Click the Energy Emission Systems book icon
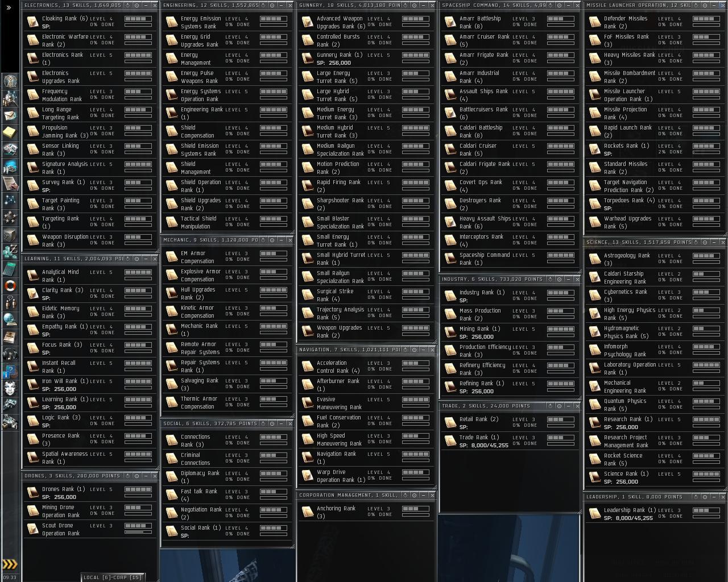728x582 pixels. (x=172, y=22)
